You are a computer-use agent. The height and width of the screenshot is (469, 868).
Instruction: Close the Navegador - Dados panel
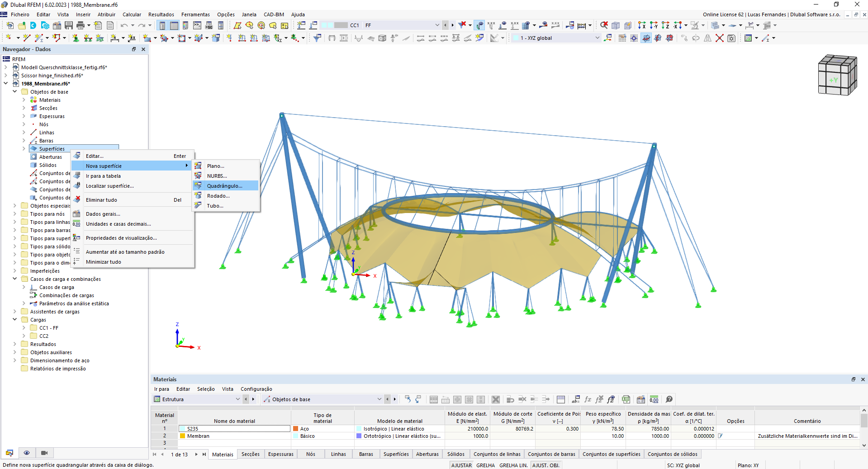(143, 49)
